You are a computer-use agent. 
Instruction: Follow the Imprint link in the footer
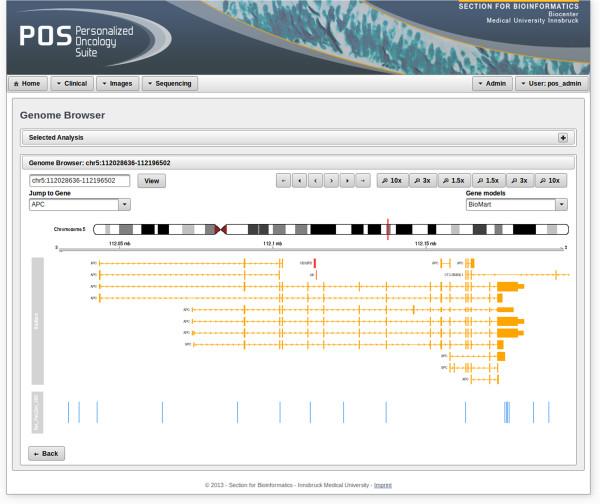click(383, 485)
